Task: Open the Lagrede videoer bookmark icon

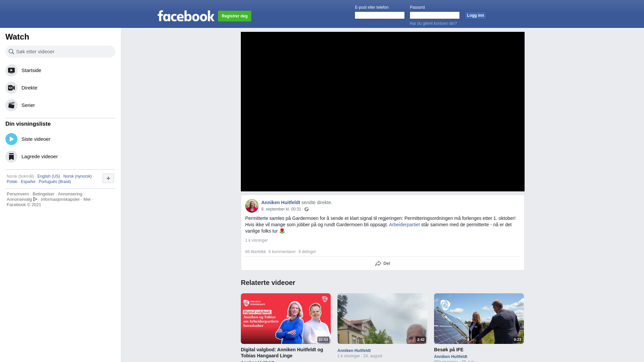Action: (x=11, y=157)
